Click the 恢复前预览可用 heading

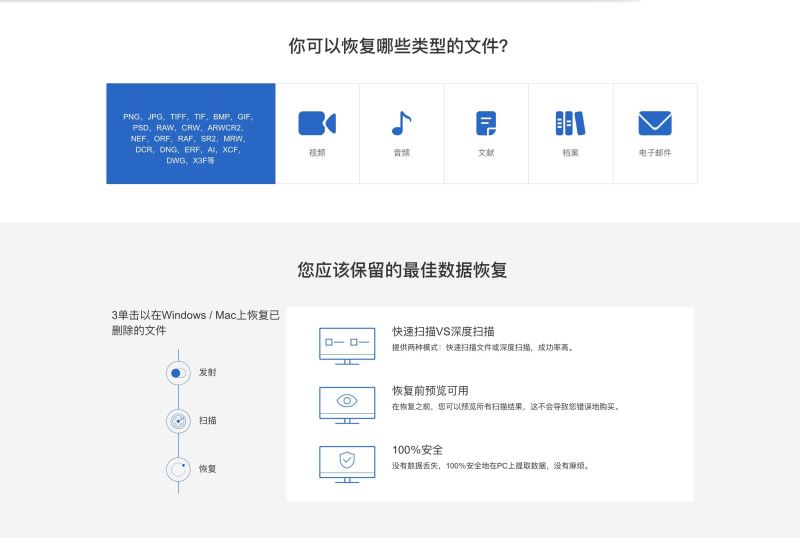(430, 391)
